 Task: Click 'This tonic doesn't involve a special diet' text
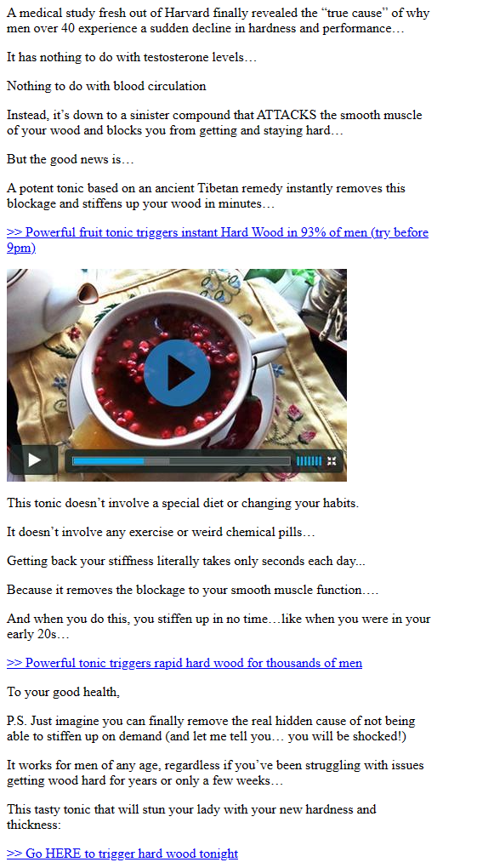coord(183,503)
